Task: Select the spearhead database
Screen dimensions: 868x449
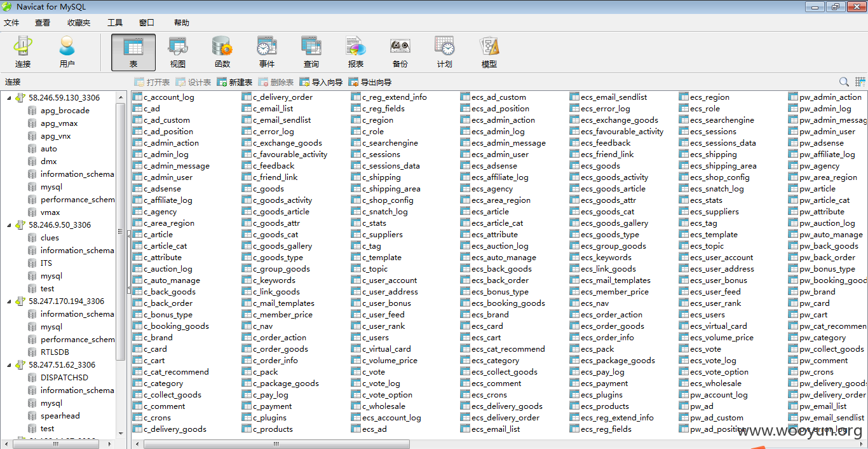Action: pyautogui.click(x=54, y=416)
